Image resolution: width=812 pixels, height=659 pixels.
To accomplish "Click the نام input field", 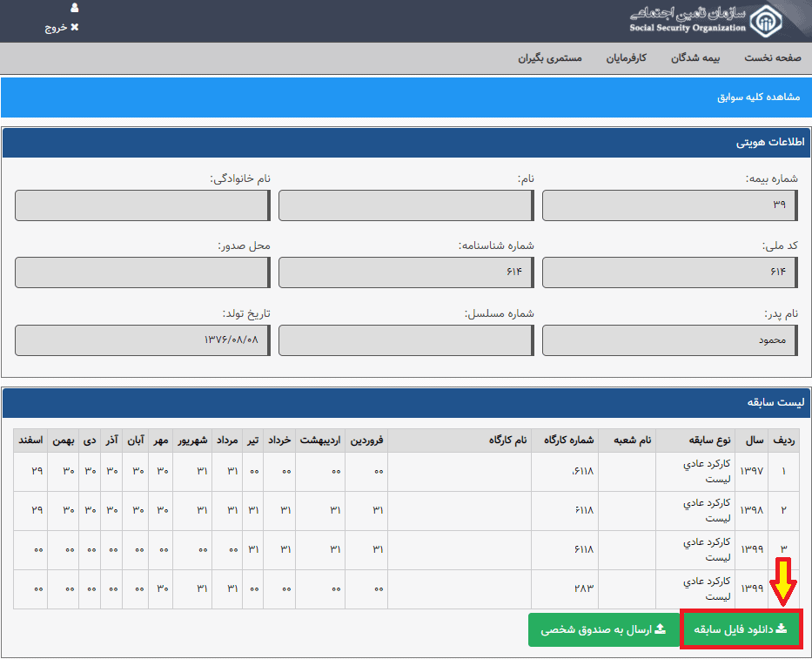I will [x=406, y=205].
